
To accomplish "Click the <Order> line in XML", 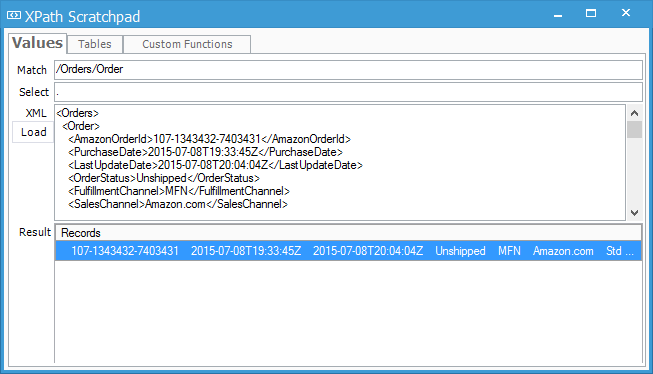I will (81, 126).
